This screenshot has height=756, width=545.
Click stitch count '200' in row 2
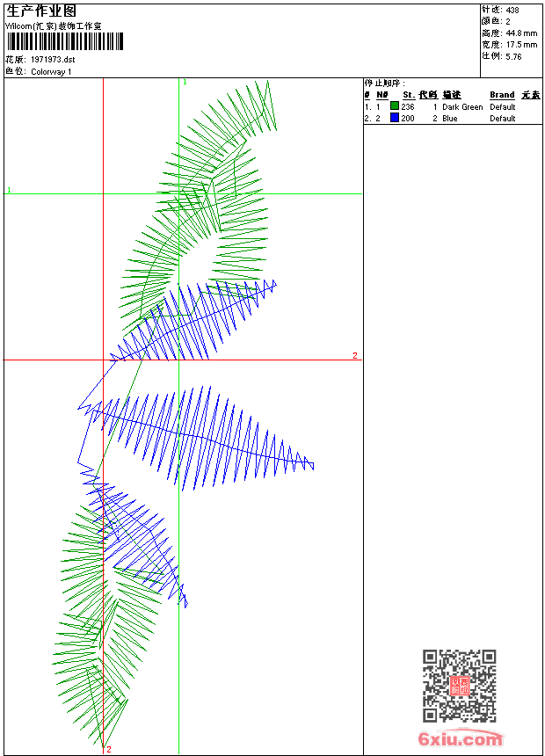click(408, 119)
